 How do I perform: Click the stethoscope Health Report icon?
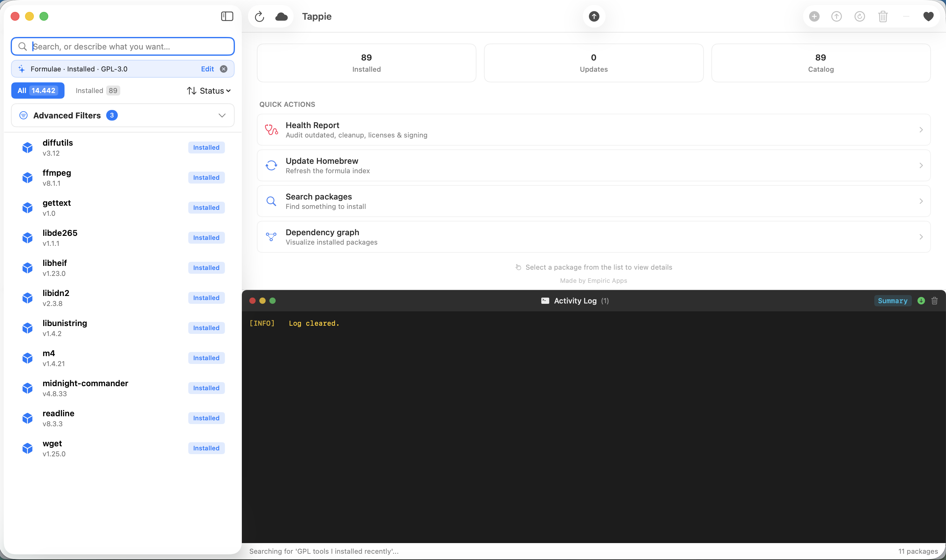click(x=271, y=130)
